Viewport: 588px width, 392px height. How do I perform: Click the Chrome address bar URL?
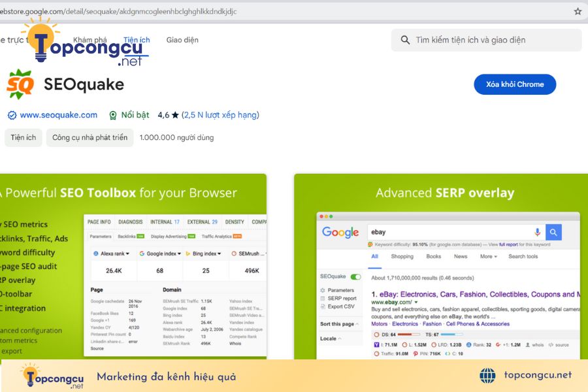point(118,11)
